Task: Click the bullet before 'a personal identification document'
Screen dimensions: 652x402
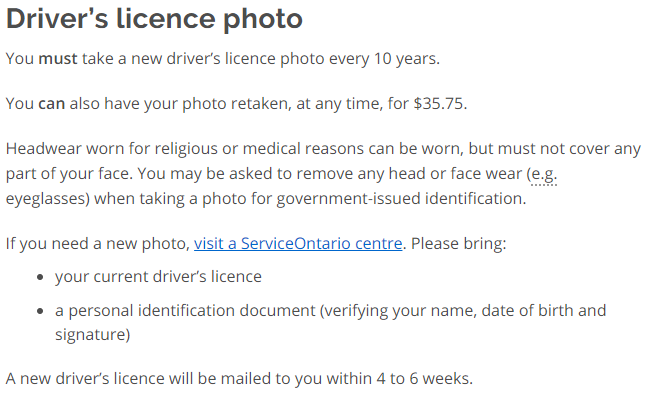Action: pyautogui.click(x=40, y=311)
